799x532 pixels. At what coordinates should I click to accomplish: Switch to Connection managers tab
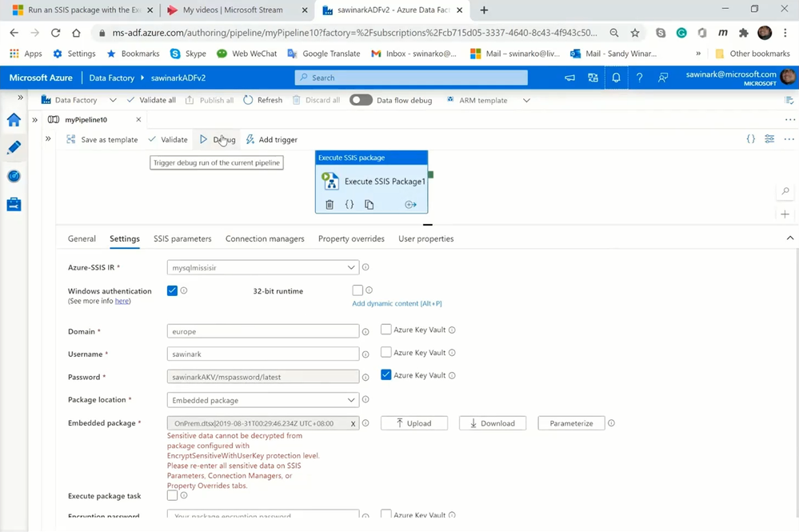pyautogui.click(x=265, y=238)
